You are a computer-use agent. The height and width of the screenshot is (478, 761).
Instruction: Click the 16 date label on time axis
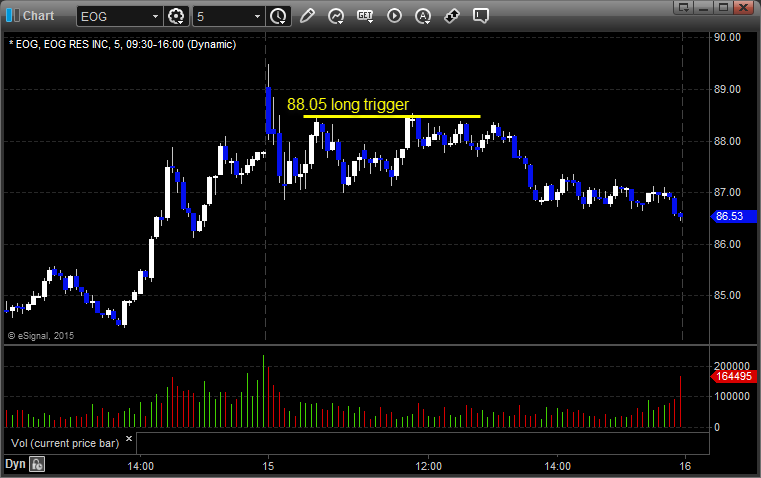pos(685,466)
